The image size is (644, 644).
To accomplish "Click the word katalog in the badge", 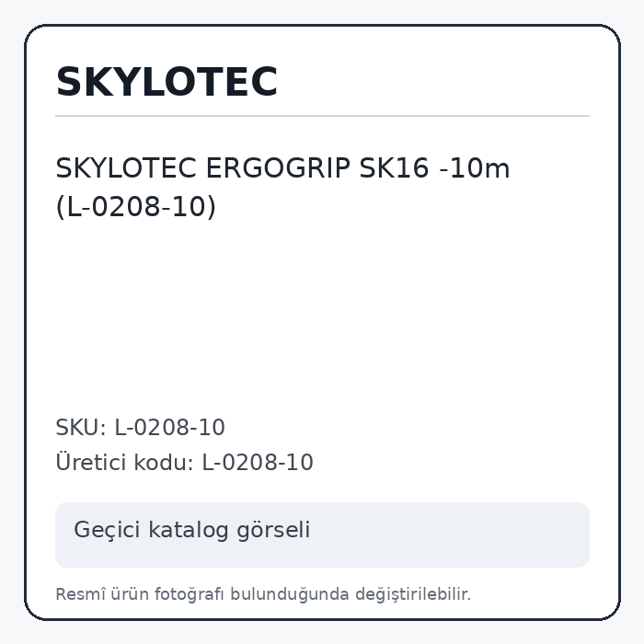I will (188, 530).
